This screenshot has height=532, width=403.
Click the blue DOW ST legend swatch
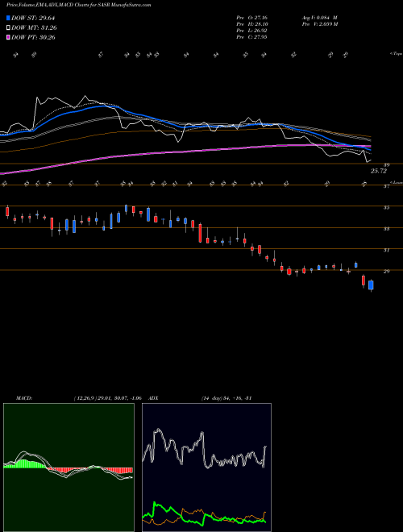(8, 18)
